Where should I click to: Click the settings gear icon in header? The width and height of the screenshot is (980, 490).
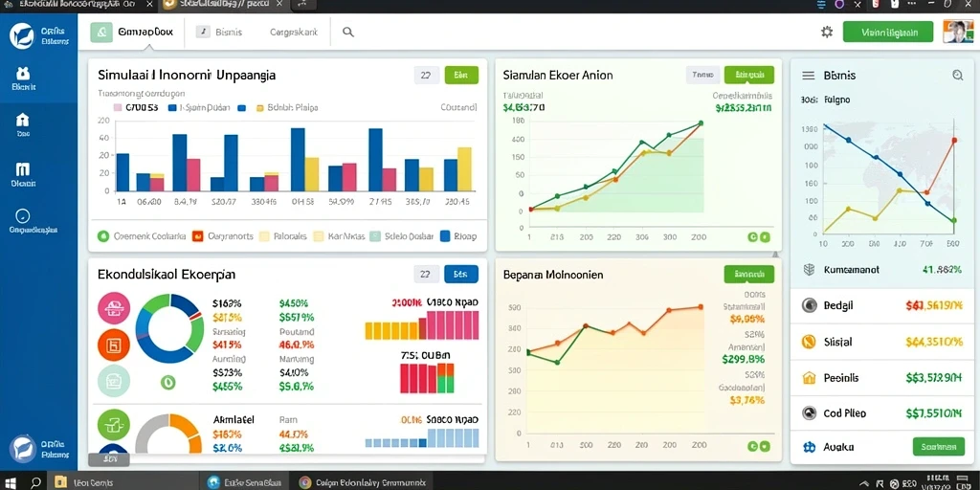tap(827, 32)
